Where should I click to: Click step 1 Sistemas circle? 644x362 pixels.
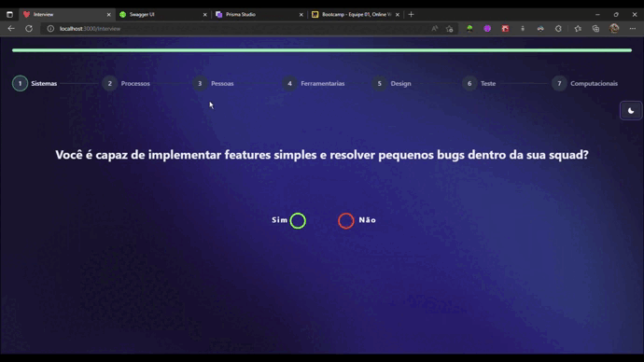[x=20, y=83]
